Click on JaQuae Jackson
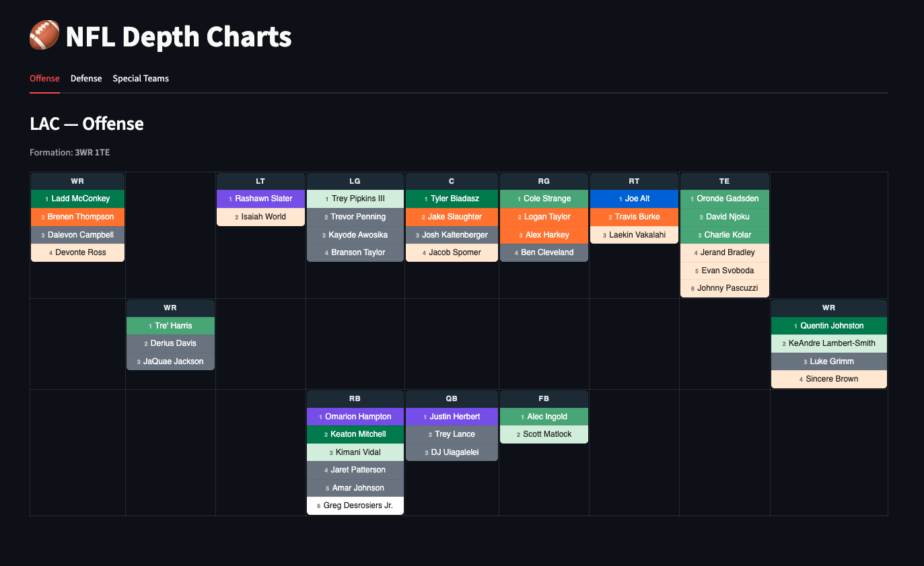The image size is (924, 566). [170, 361]
